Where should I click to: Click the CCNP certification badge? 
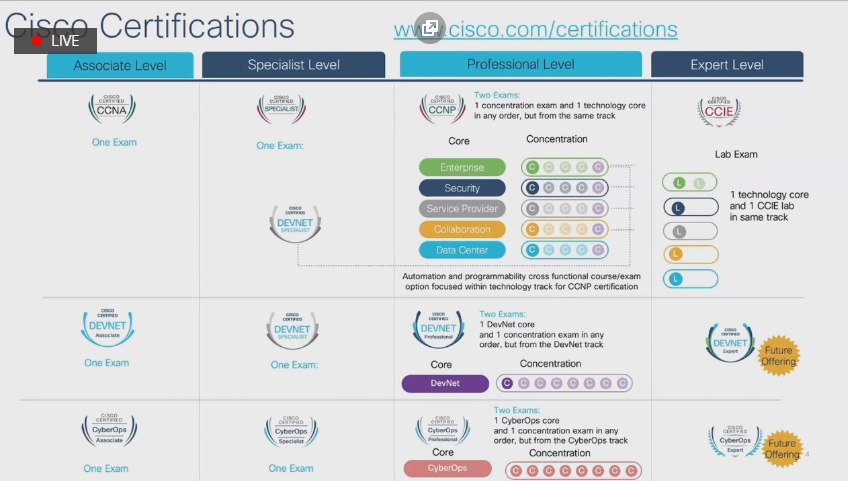click(x=442, y=108)
